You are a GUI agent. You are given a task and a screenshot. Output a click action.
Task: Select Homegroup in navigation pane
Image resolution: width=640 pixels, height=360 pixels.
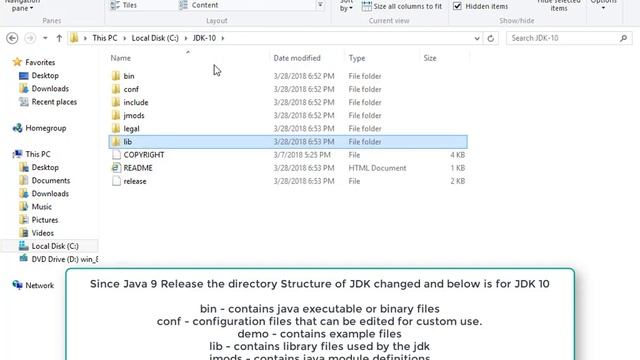(46, 128)
